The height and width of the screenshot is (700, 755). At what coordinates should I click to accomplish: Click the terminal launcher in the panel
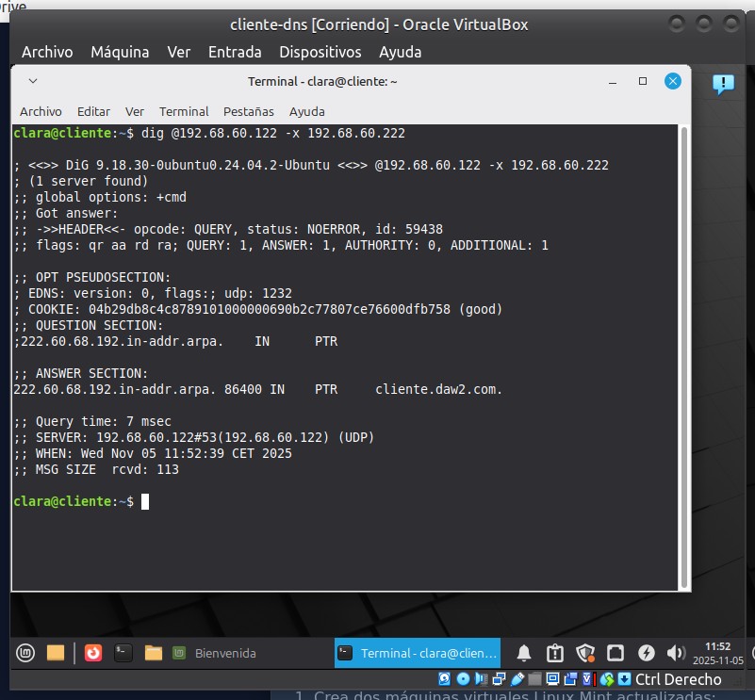click(x=122, y=652)
